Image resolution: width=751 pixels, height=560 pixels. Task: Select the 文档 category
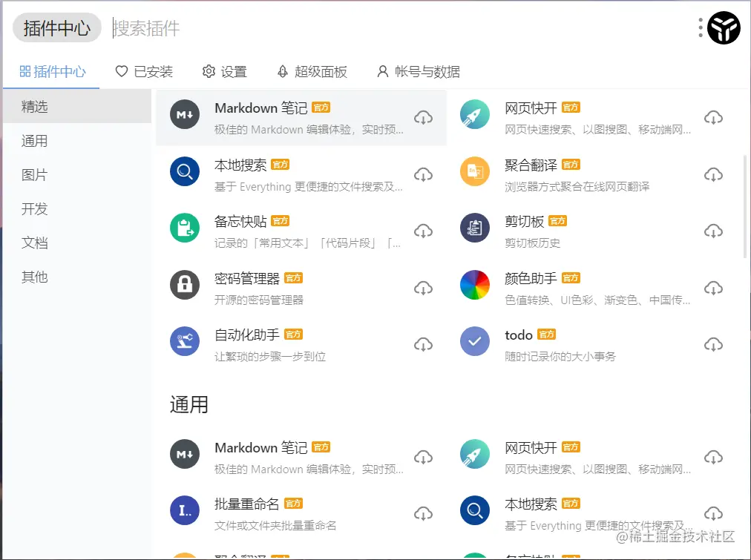coord(77,243)
